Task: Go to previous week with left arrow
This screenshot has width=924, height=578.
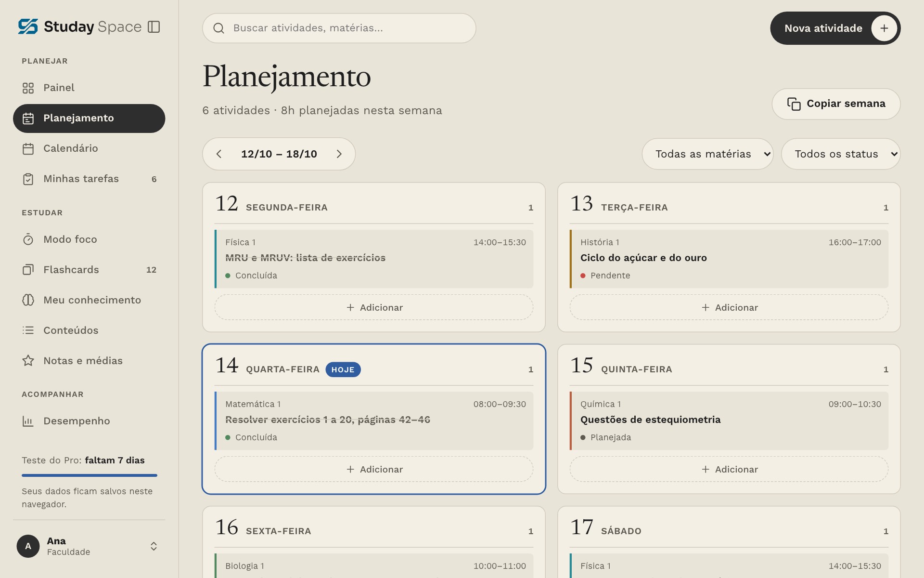Action: coord(219,154)
